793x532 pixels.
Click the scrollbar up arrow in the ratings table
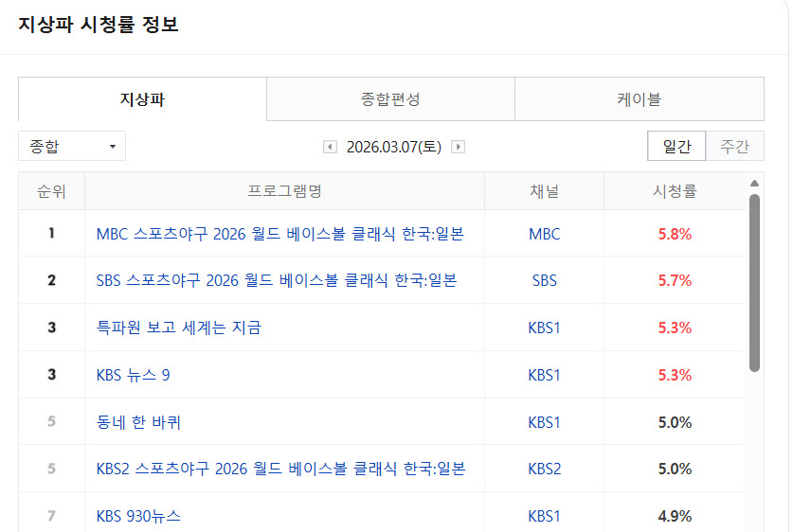click(x=754, y=184)
